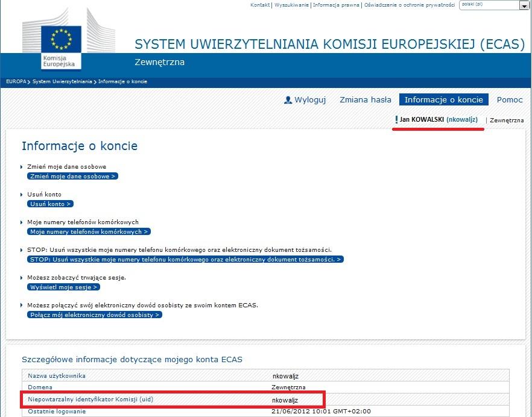The width and height of the screenshot is (532, 417).
Task: Select Informacje o koncie menu tab
Action: [444, 99]
